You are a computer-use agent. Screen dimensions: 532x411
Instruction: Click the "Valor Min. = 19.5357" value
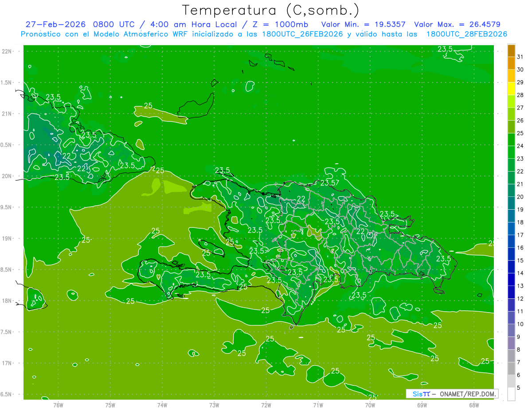point(363,24)
